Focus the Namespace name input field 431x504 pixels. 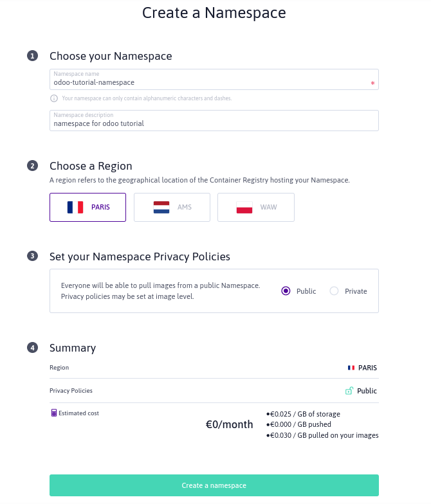click(206, 82)
